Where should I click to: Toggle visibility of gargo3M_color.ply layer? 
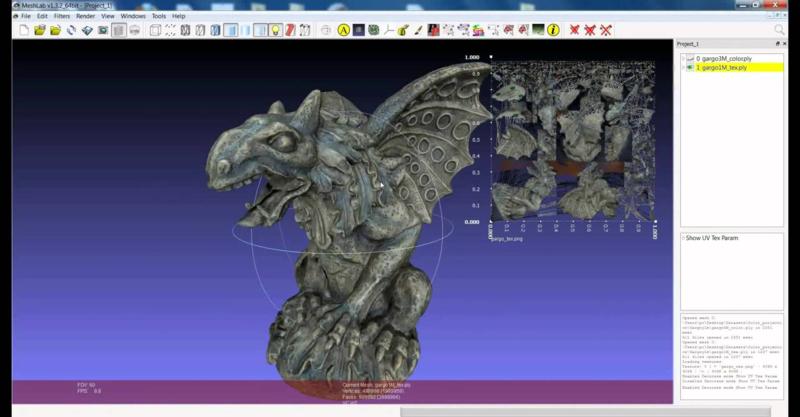(x=690, y=59)
